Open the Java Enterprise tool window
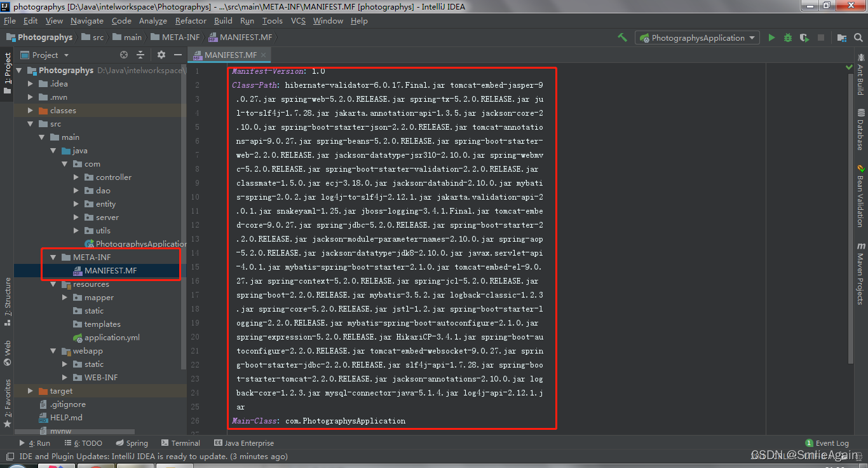 [x=244, y=443]
